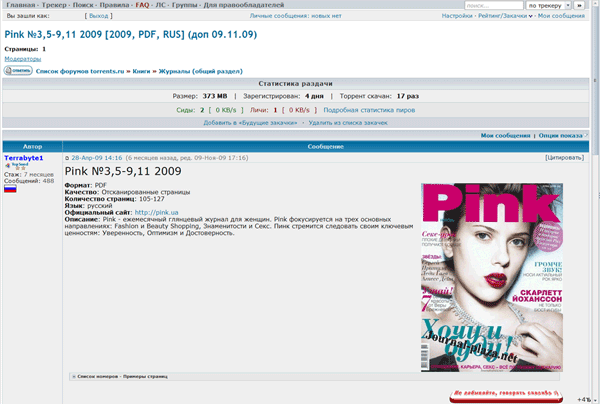Click the 373 MB size value
The image size is (600, 404).
click(x=215, y=96)
